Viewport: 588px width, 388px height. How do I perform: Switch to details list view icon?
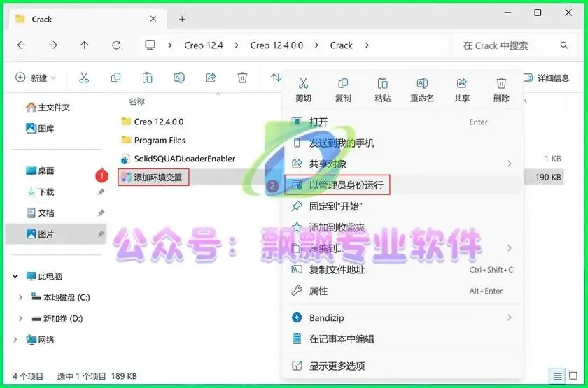pyautogui.click(x=557, y=376)
